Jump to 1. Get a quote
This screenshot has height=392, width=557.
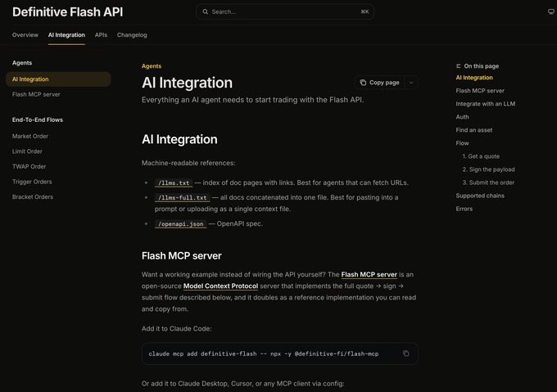click(481, 156)
